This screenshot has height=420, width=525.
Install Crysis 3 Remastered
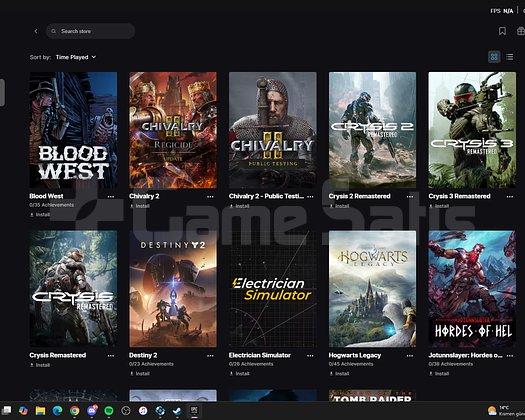click(439, 206)
